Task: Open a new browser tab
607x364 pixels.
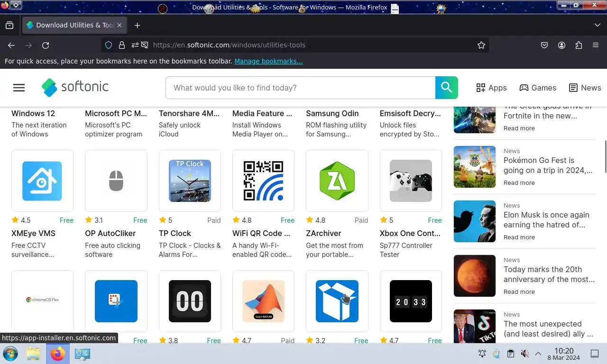Action: 137,25
